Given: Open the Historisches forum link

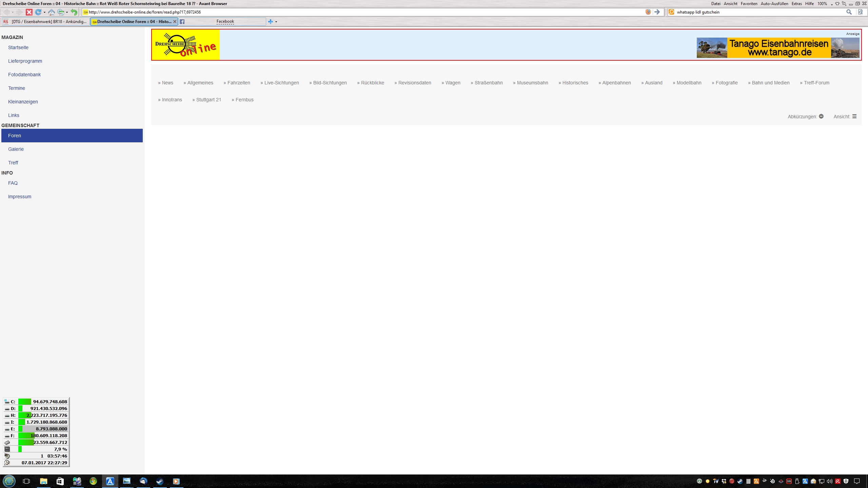Looking at the screenshot, I should coord(575,83).
